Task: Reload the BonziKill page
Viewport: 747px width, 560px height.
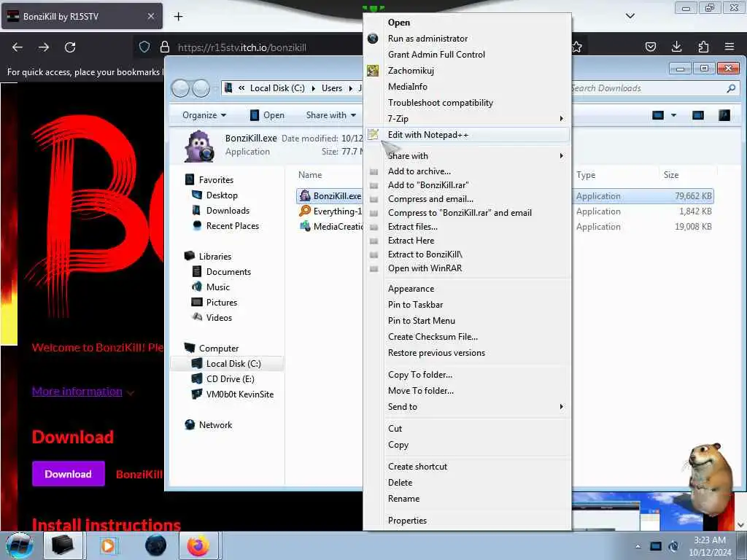Action: coord(70,47)
